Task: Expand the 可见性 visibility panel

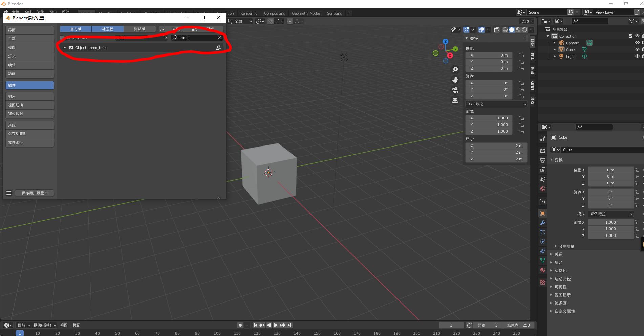Action: (x=560, y=287)
